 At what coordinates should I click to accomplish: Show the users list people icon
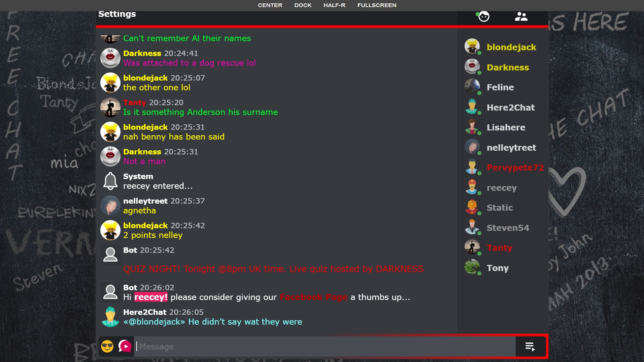tap(521, 17)
